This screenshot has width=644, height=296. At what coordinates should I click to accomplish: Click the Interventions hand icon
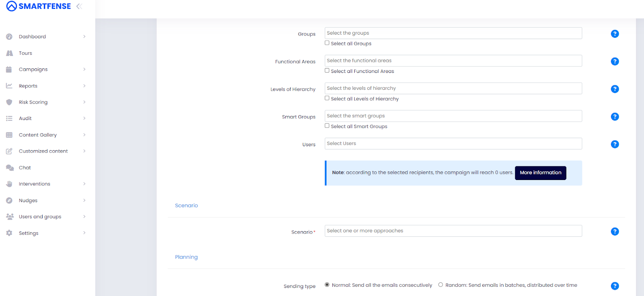pyautogui.click(x=9, y=184)
